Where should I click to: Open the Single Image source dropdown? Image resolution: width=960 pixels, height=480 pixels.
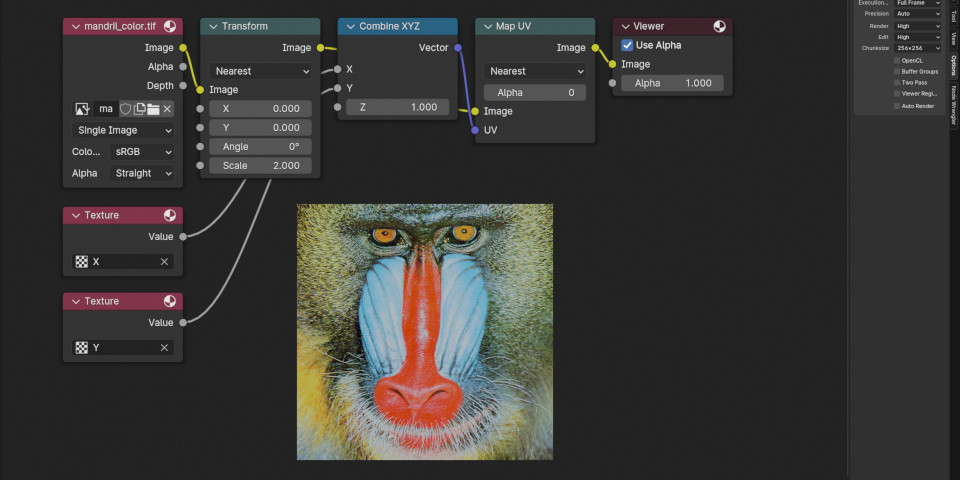(124, 130)
